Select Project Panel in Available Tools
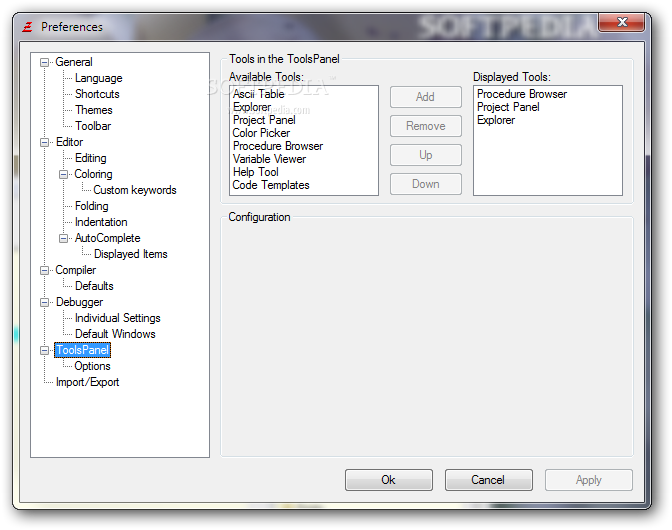Viewport: 672px width, 530px height. coord(264,120)
